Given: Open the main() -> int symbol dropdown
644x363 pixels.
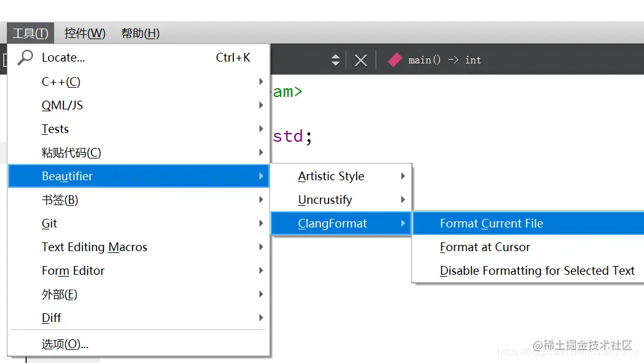Looking at the screenshot, I should tap(444, 60).
